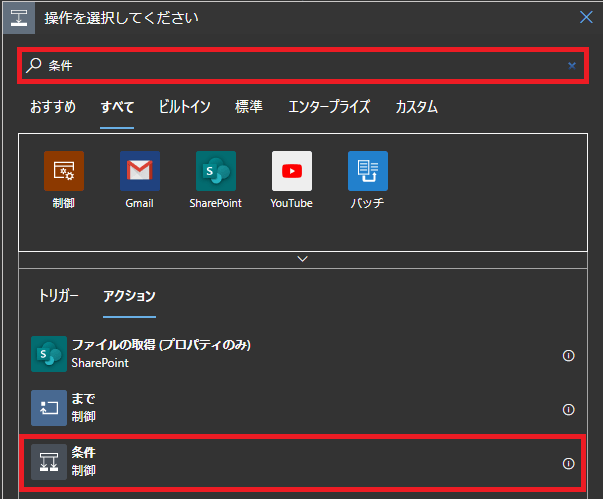Open the ビルトイン tab
The width and height of the screenshot is (603, 499).
(x=185, y=106)
